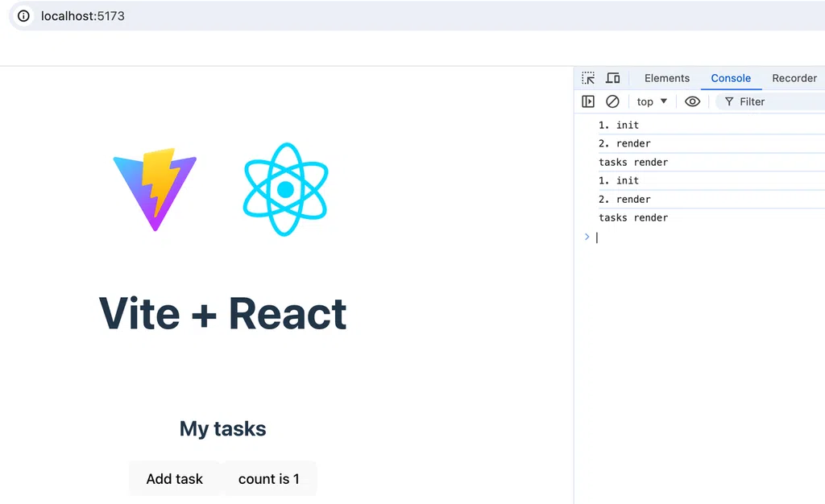Show the console sidebar panel icon
Viewport: 825px width, 504px height.
point(588,101)
